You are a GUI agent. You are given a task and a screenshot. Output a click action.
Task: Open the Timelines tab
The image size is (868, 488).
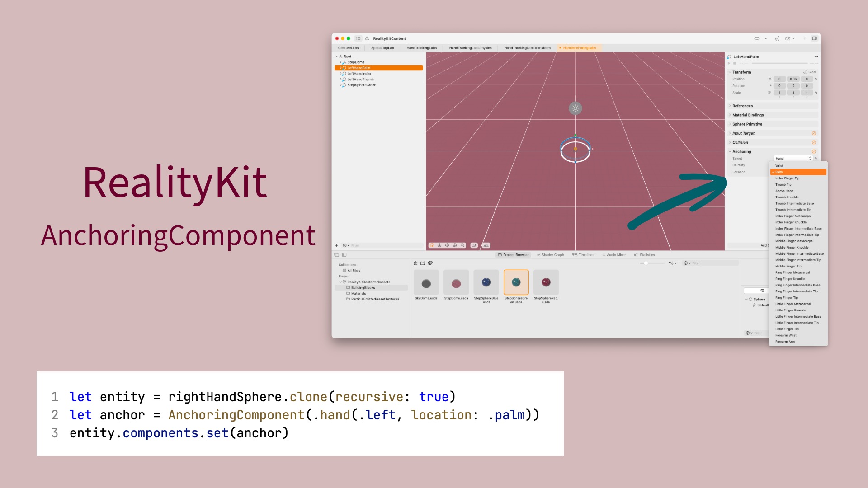[x=583, y=255]
